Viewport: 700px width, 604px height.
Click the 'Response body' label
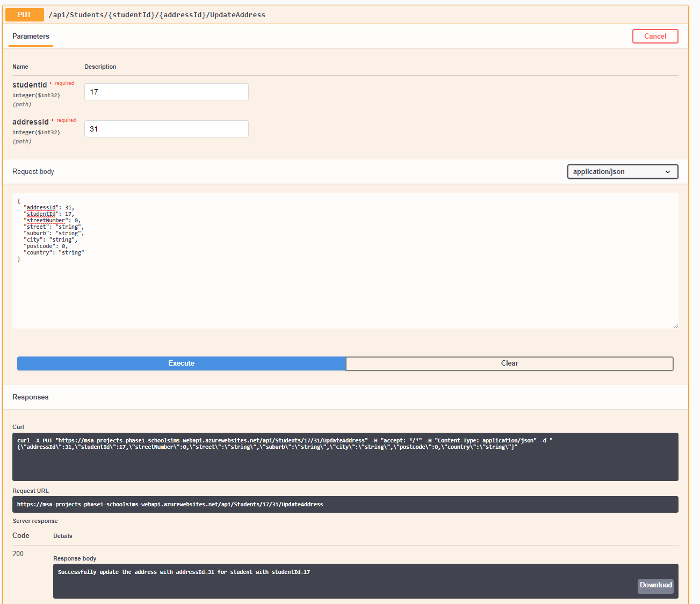(x=75, y=558)
